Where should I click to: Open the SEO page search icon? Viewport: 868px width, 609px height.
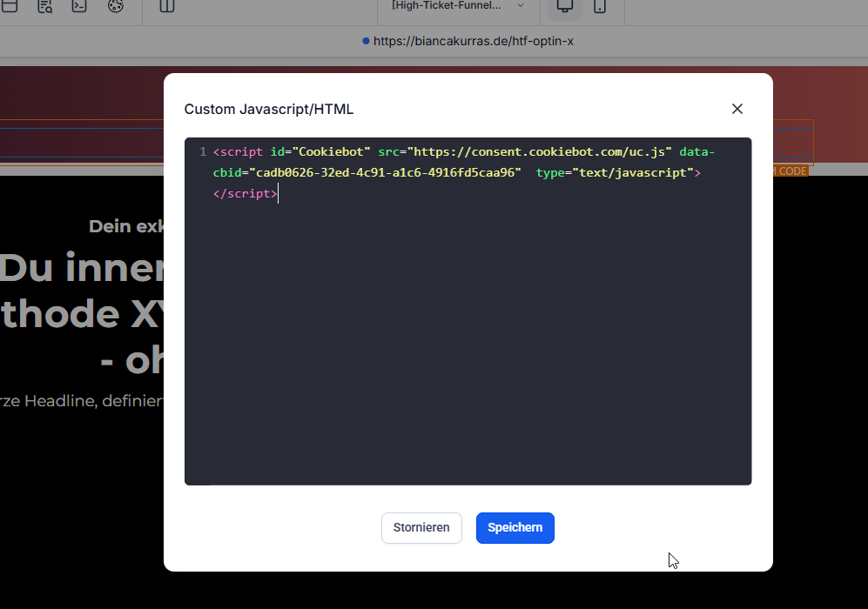pos(45,6)
